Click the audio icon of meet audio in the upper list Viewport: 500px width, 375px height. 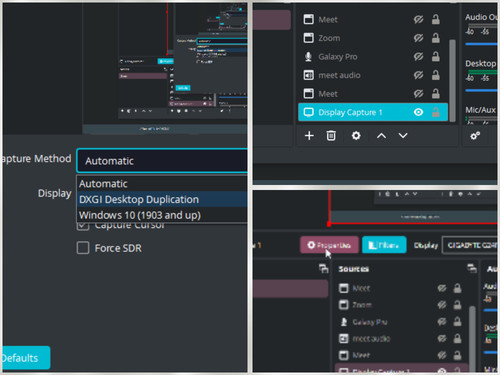coord(308,75)
